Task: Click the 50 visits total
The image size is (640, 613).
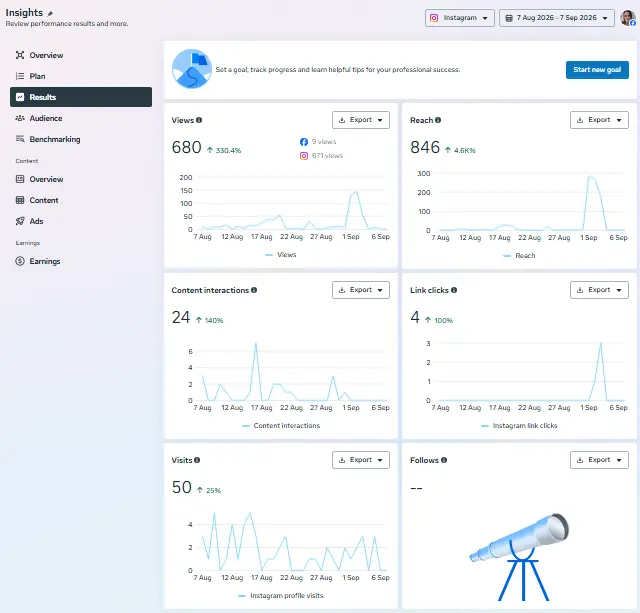Action: pyautogui.click(x=182, y=487)
